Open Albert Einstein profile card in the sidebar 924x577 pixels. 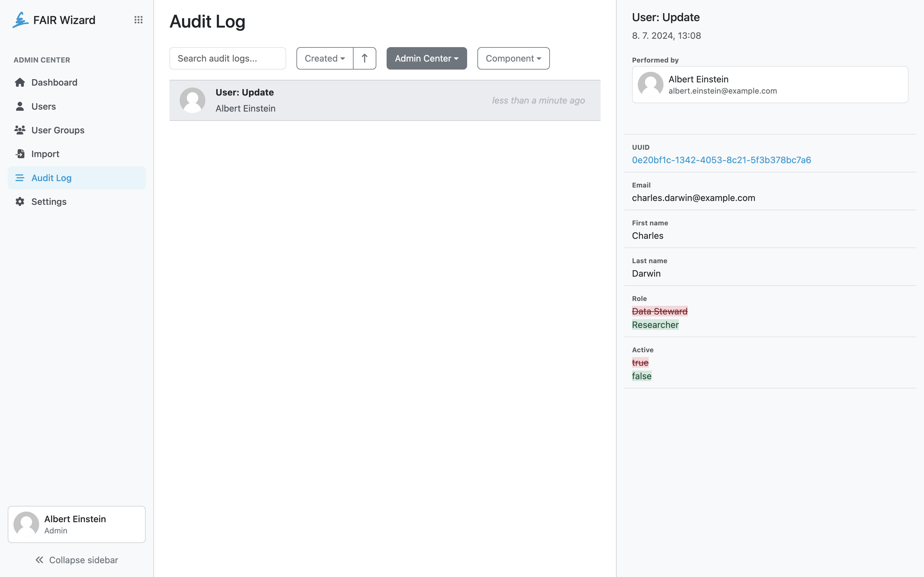tap(77, 524)
